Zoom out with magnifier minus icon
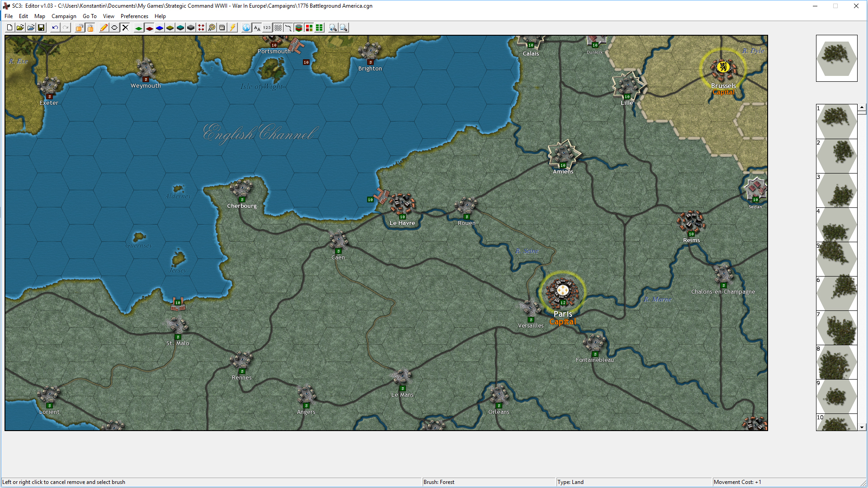 pos(344,28)
